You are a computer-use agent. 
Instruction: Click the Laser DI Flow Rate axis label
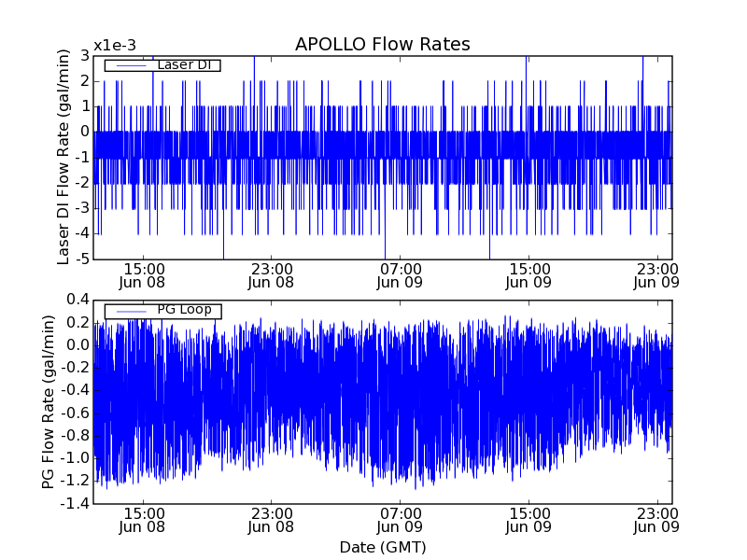coord(63,157)
